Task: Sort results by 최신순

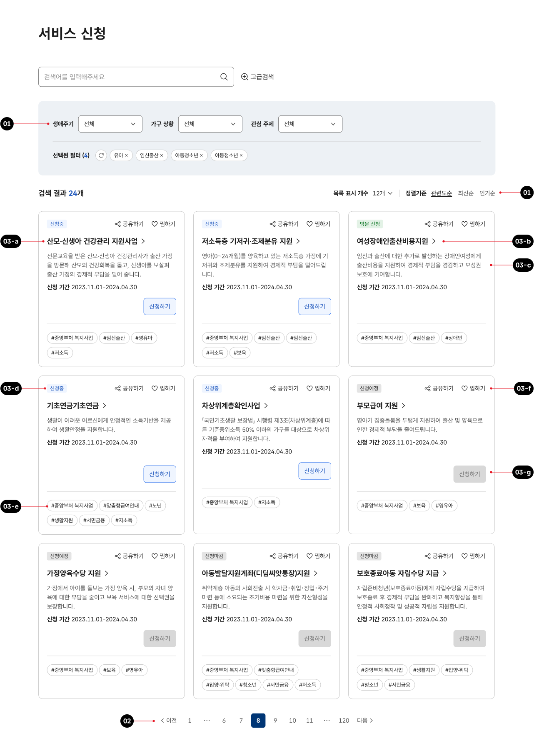Action: [x=466, y=193]
